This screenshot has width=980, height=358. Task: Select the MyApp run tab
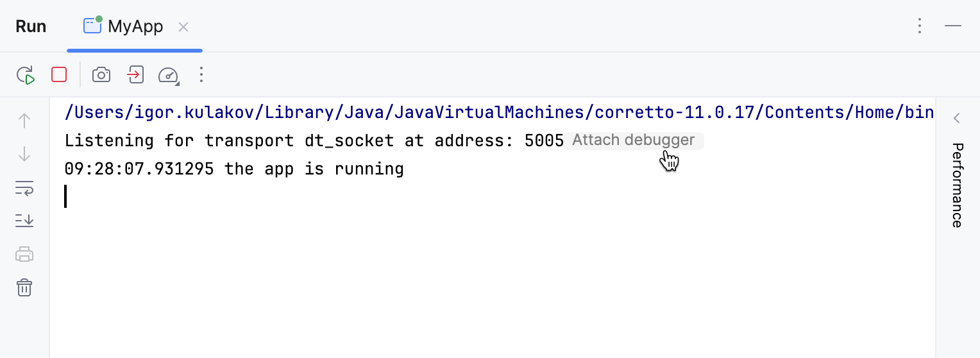pos(123,26)
